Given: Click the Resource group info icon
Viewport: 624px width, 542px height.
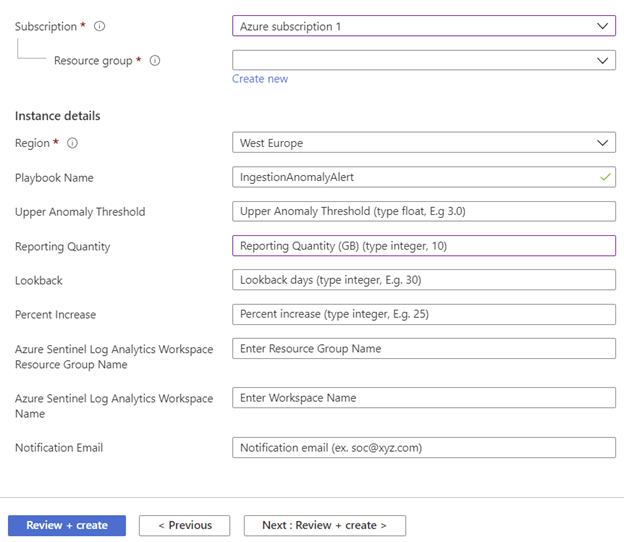Looking at the screenshot, I should [155, 61].
